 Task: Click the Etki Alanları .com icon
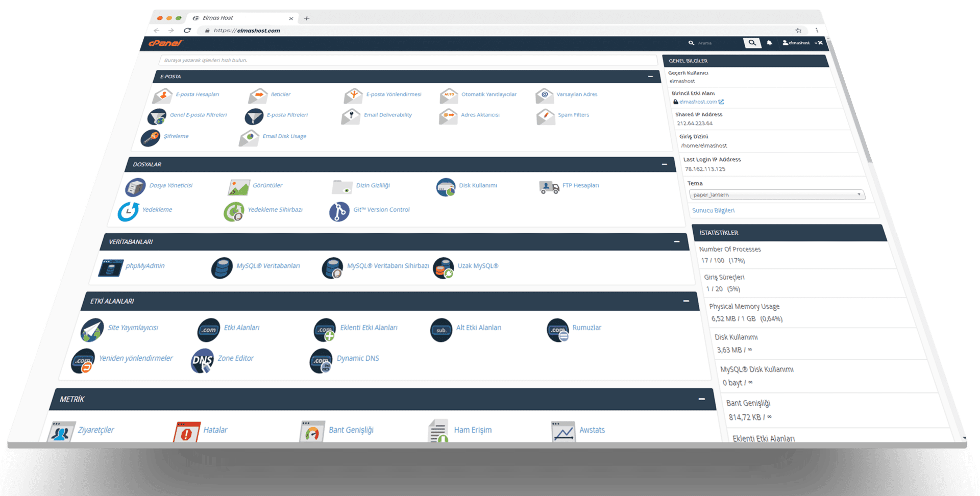pyautogui.click(x=209, y=330)
